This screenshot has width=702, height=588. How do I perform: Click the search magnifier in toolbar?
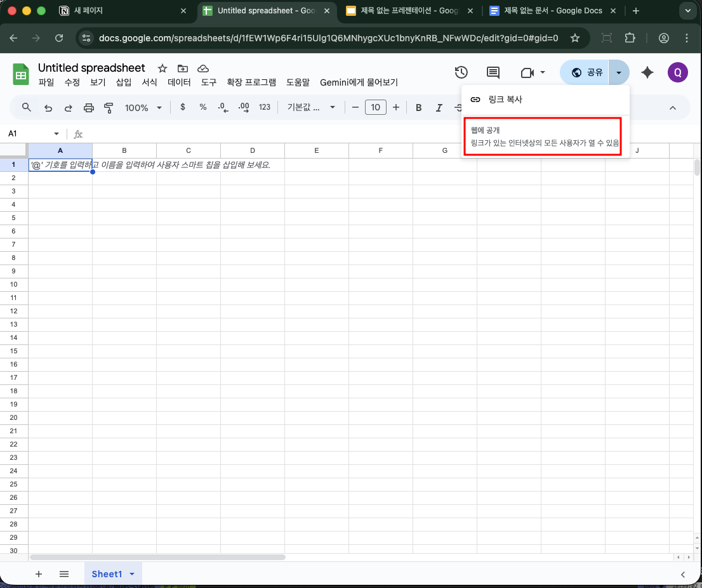[27, 107]
